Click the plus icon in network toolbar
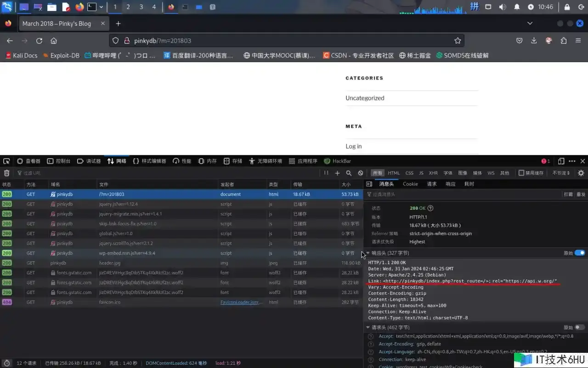 [337, 173]
